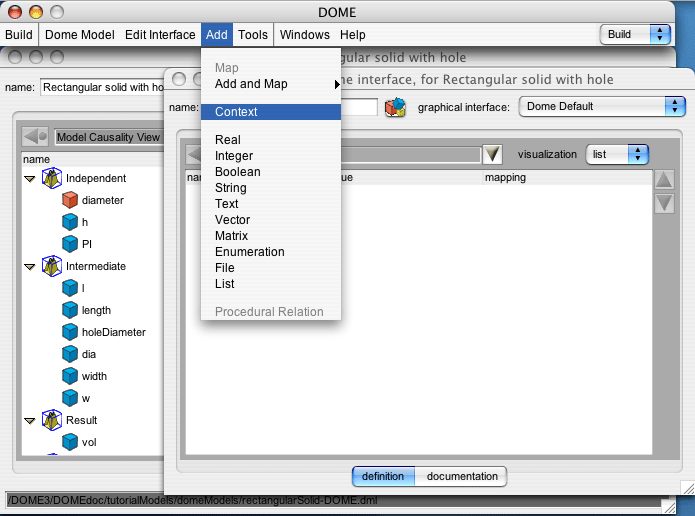Select holeDiameter in the model tree
Screen dimensions: 695x516
click(x=113, y=332)
